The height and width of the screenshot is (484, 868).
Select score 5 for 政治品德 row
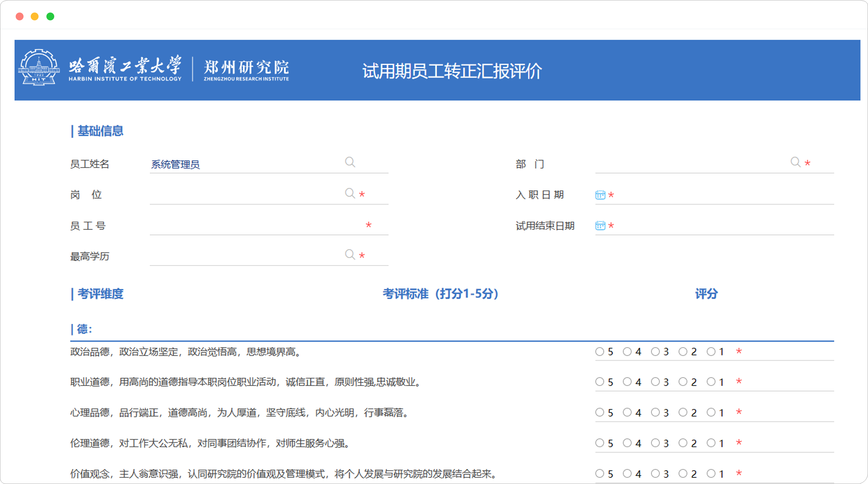[x=599, y=352]
